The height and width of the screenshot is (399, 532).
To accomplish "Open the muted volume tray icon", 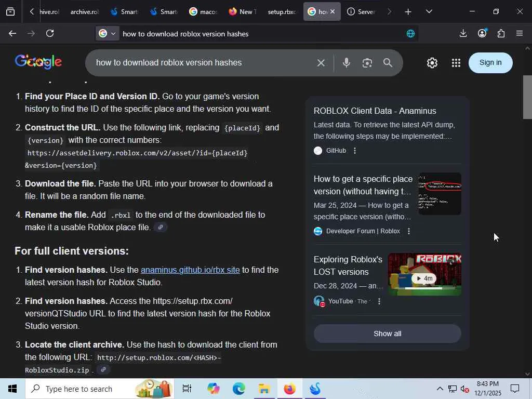I will [465, 389].
